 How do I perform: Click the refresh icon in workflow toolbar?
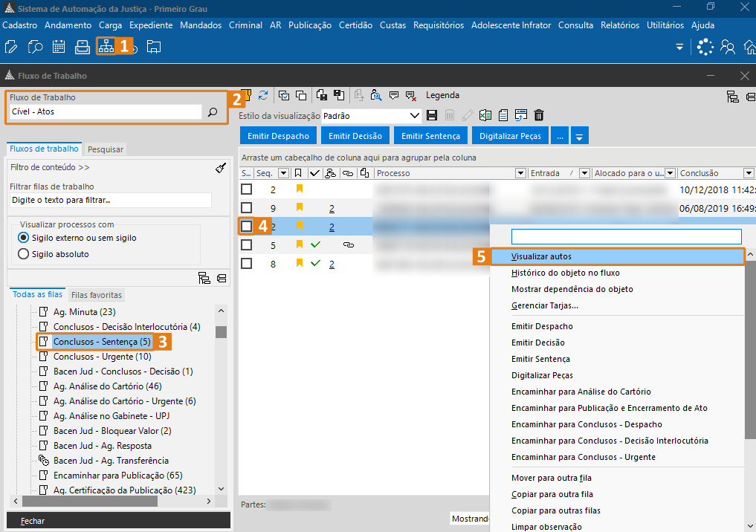click(263, 95)
